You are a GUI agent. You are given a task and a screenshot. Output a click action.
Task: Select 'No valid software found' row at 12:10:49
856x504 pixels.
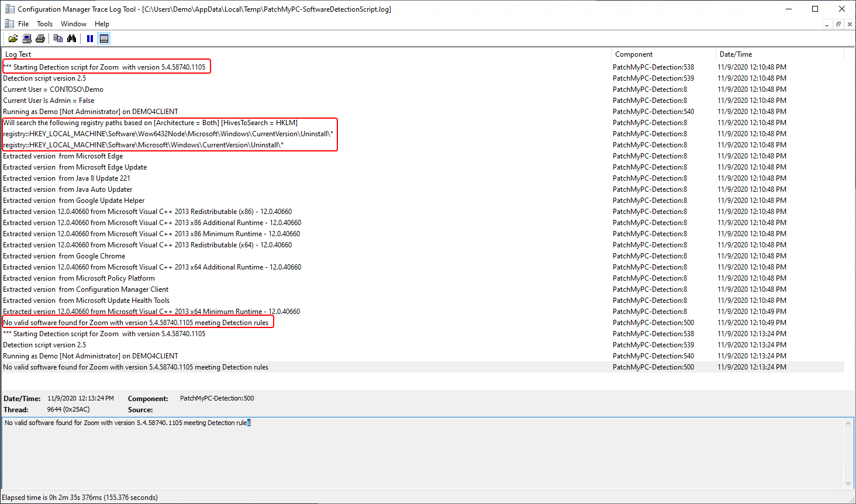[x=423, y=323]
